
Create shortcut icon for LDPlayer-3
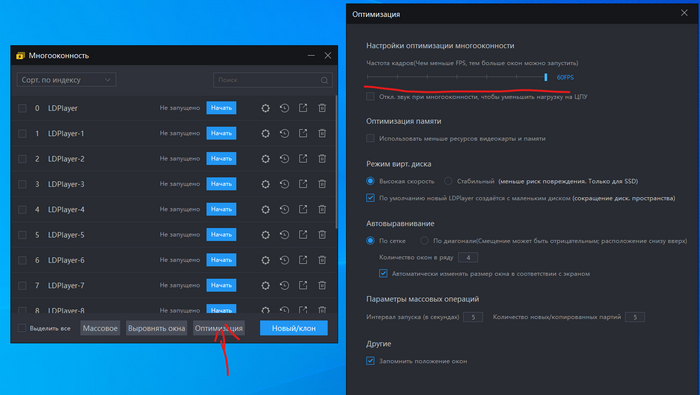pyautogui.click(x=303, y=184)
